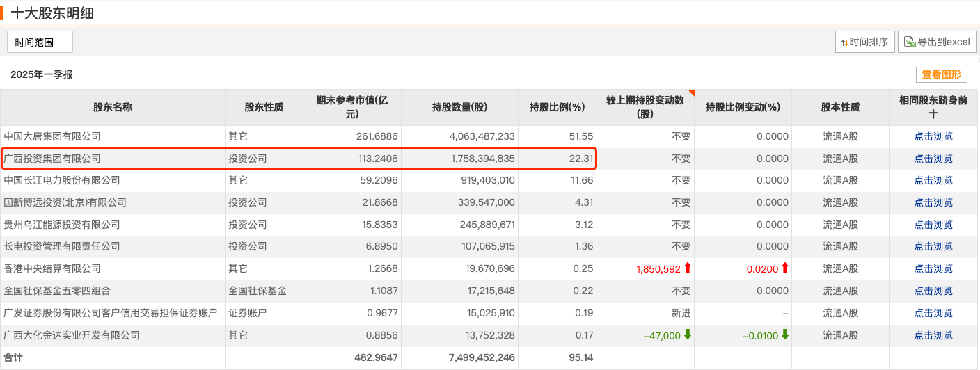Open 点击浏览 link for 广西大化金达实业开发有限公司
Screen dimensions: 980x370
[933, 335]
